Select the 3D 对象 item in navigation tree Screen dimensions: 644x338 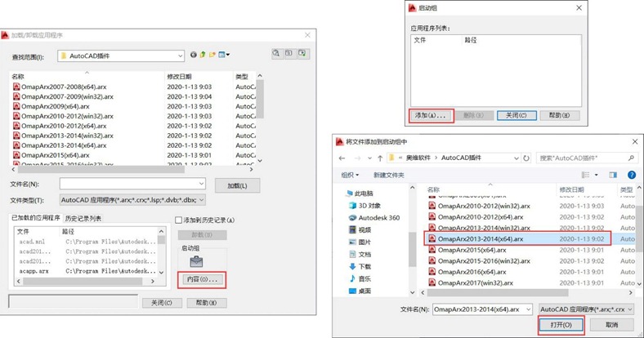click(364, 206)
